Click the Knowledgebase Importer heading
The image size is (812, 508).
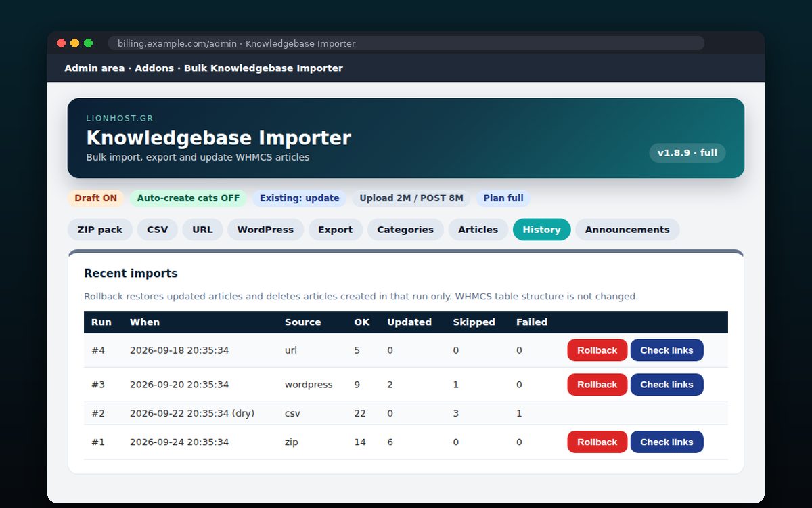coord(219,138)
